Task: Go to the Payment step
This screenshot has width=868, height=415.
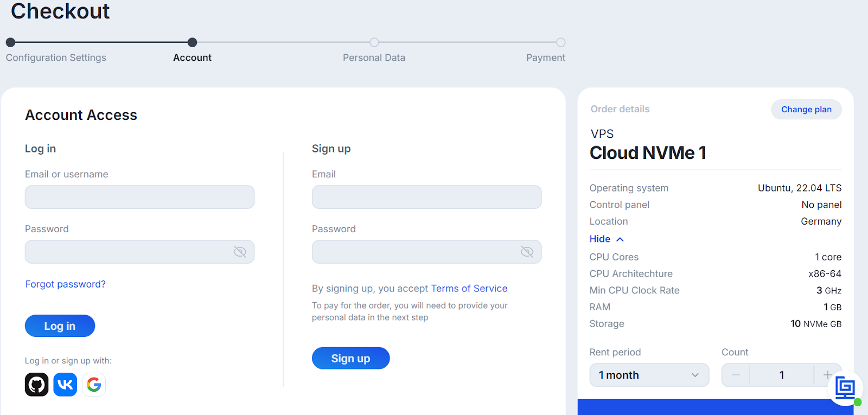Action: [546, 58]
